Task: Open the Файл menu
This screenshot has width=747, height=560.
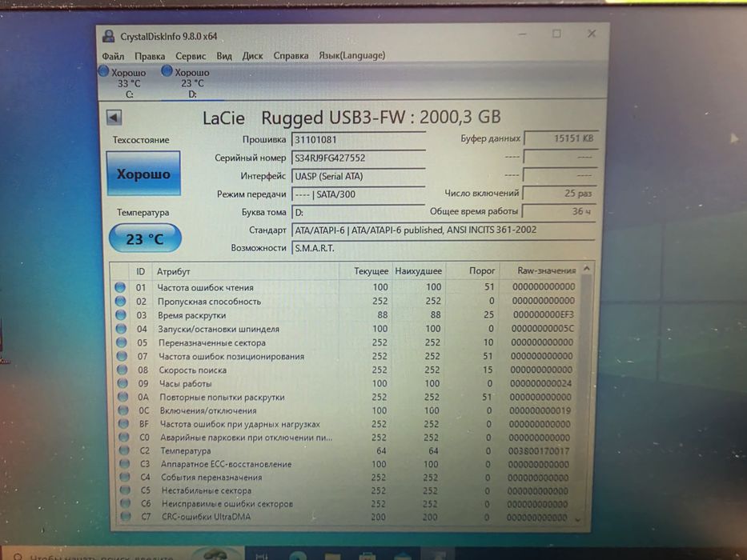Action: pyautogui.click(x=113, y=56)
